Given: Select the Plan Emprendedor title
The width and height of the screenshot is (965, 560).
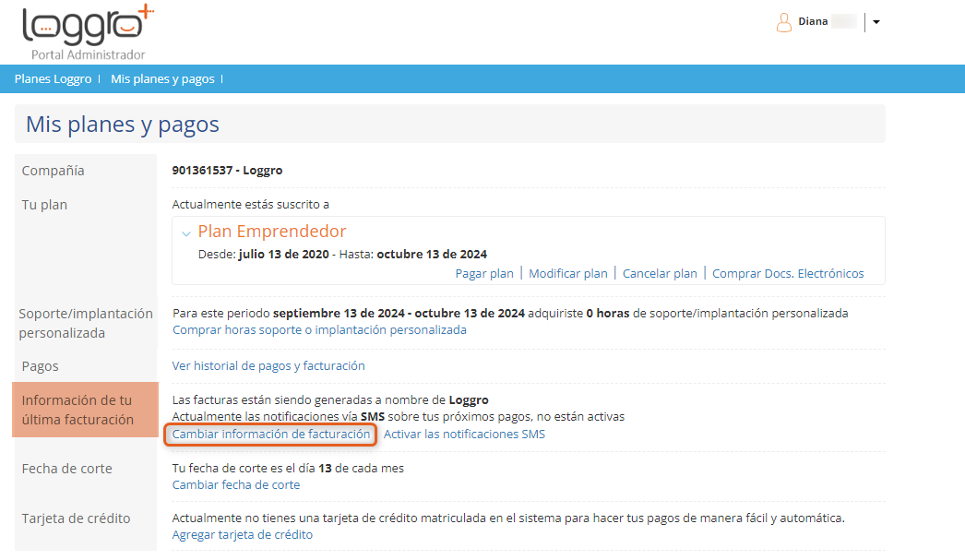Looking at the screenshot, I should (272, 232).
